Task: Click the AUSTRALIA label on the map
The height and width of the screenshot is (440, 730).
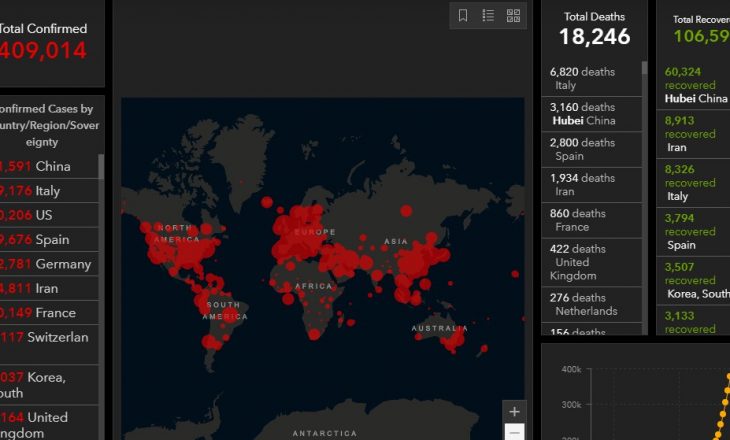Action: coord(439,328)
